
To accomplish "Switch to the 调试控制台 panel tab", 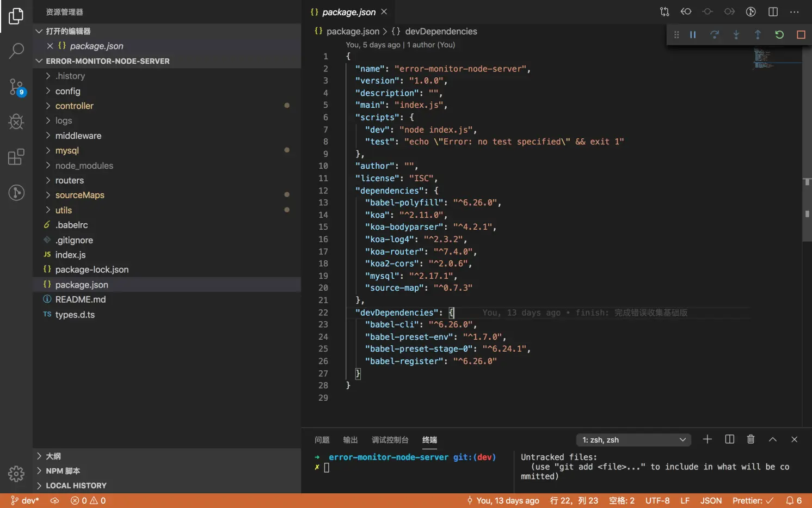I will click(390, 440).
